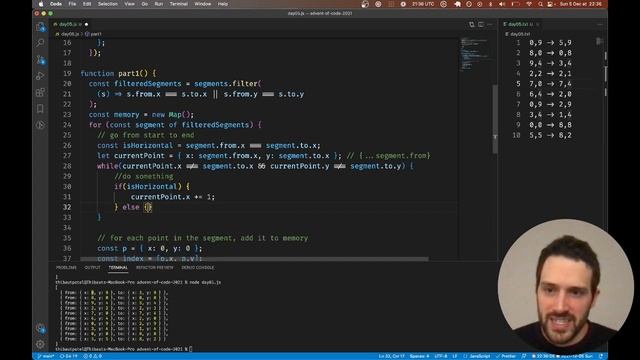
Task: Open the Run and Debug view
Action: (40, 76)
